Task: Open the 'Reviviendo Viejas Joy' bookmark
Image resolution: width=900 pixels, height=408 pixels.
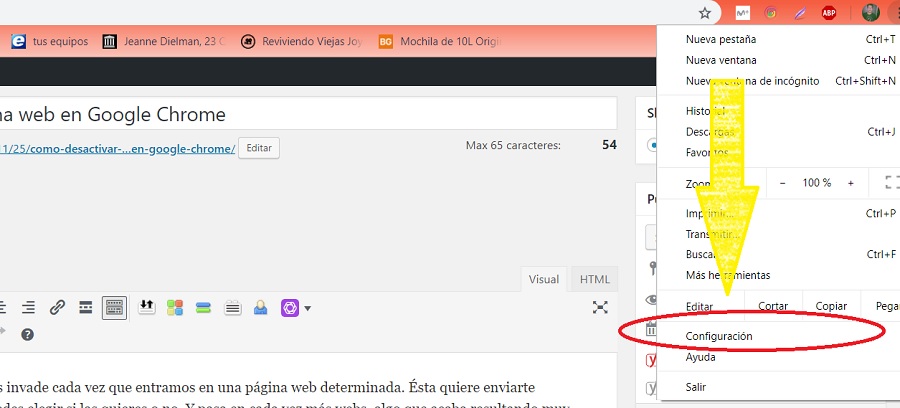Action: coord(301,41)
